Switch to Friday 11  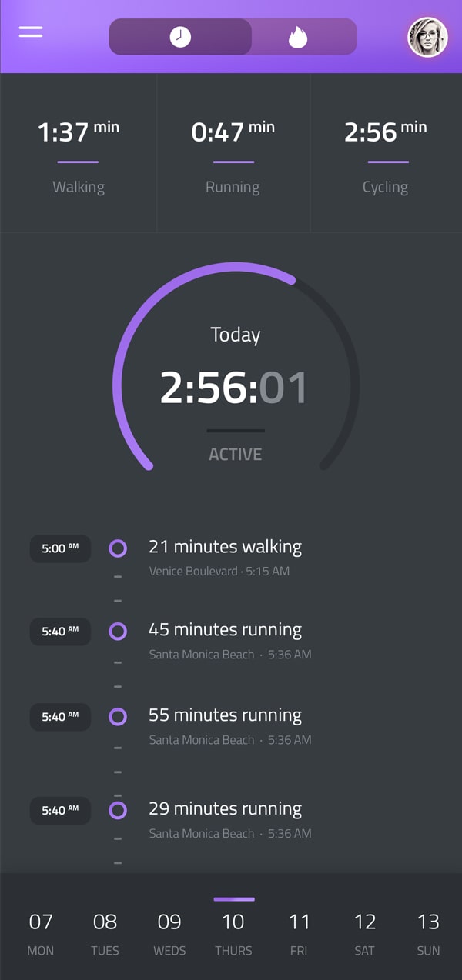(299, 932)
